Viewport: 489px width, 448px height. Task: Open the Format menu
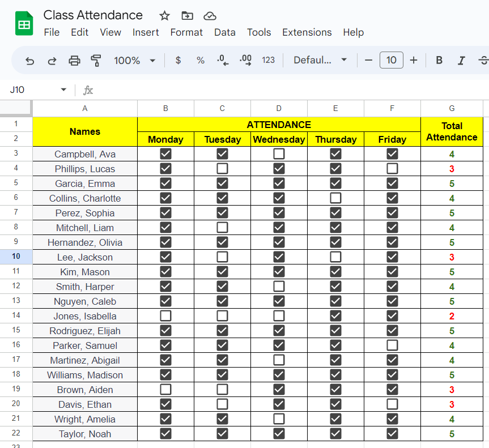186,32
